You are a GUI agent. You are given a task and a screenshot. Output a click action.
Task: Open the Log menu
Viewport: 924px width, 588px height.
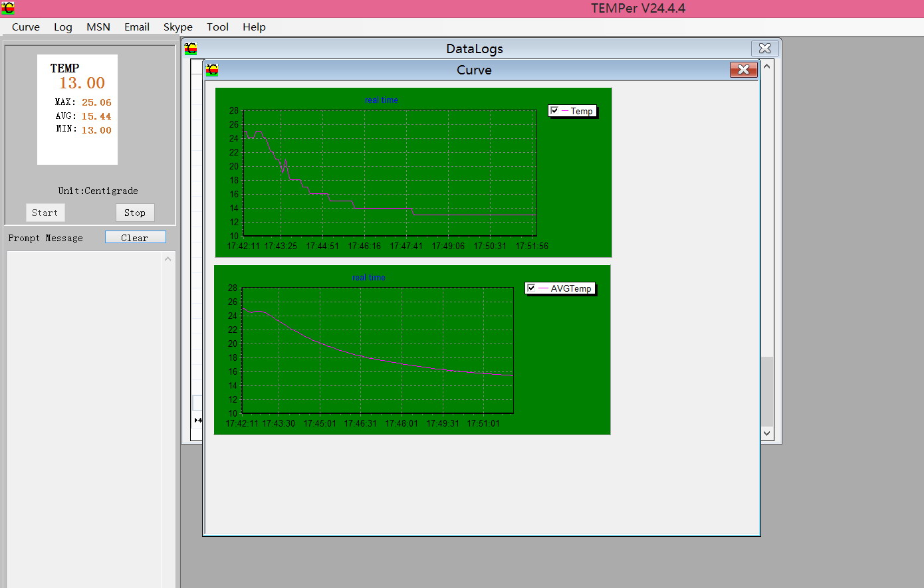click(63, 27)
